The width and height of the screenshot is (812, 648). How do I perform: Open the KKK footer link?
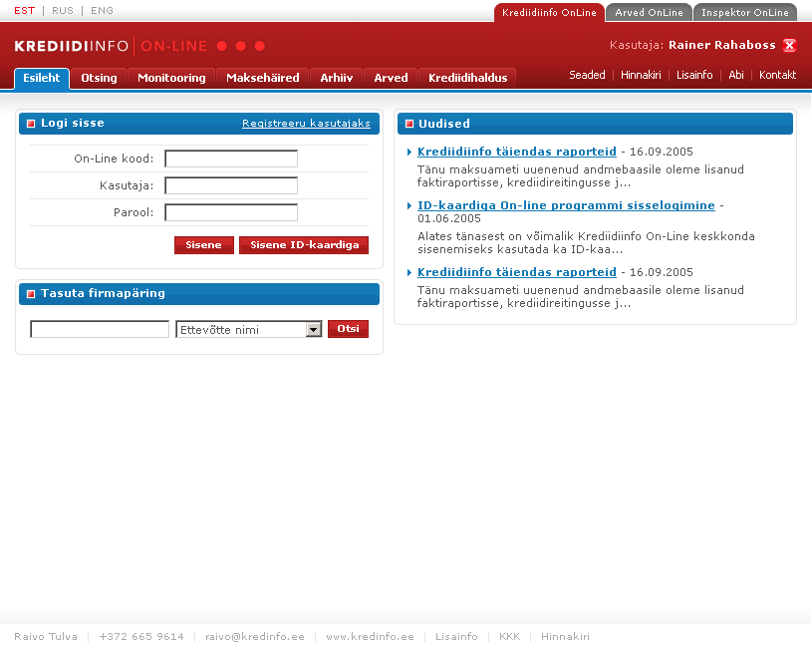509,637
